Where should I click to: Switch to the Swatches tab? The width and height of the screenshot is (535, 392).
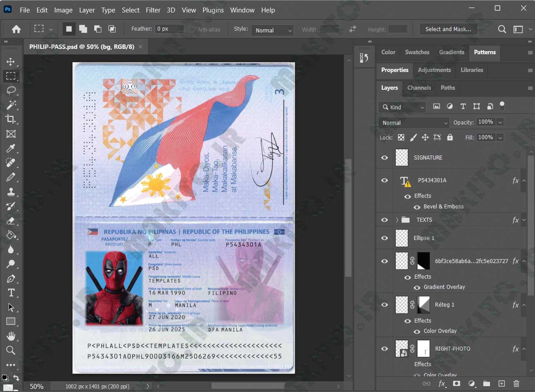click(417, 52)
